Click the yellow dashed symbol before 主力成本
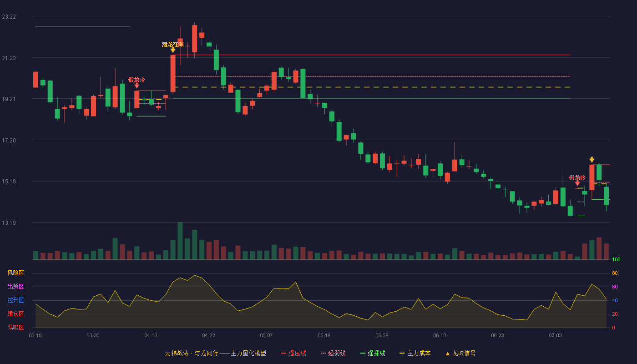The width and height of the screenshot is (637, 364). click(402, 353)
